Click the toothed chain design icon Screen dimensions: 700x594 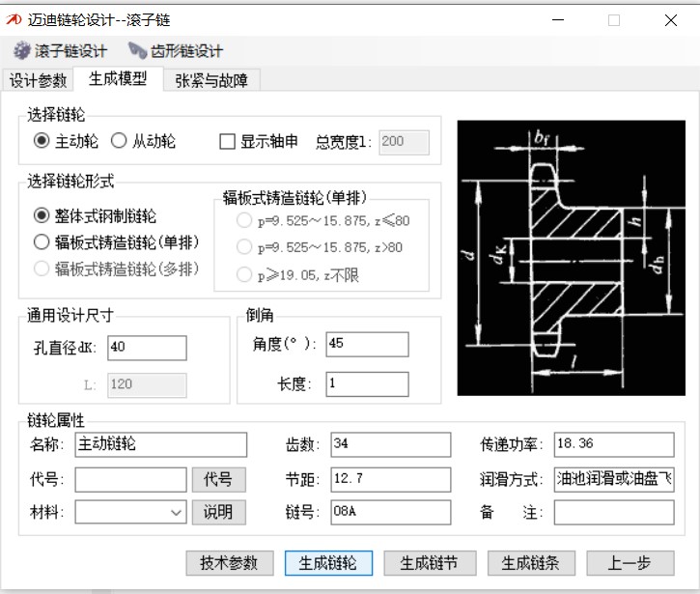click(x=137, y=50)
